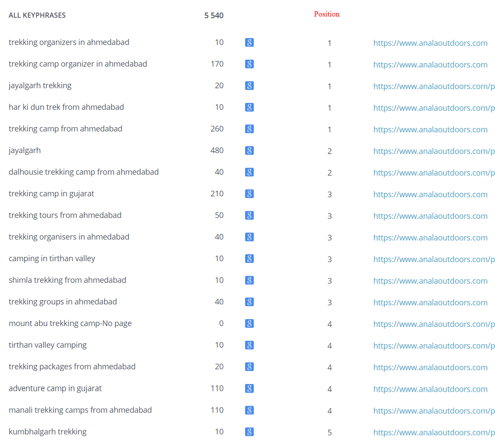Select keyphrase trekking camp organizer in ahmedabad
The image size is (495, 448).
[78, 64]
